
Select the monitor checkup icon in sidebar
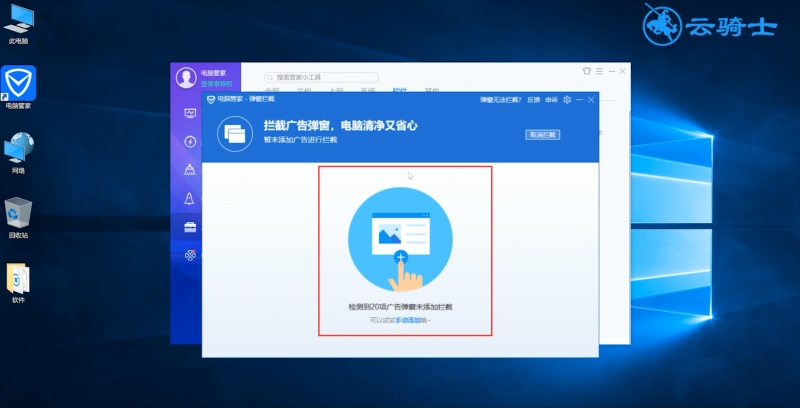[190, 113]
